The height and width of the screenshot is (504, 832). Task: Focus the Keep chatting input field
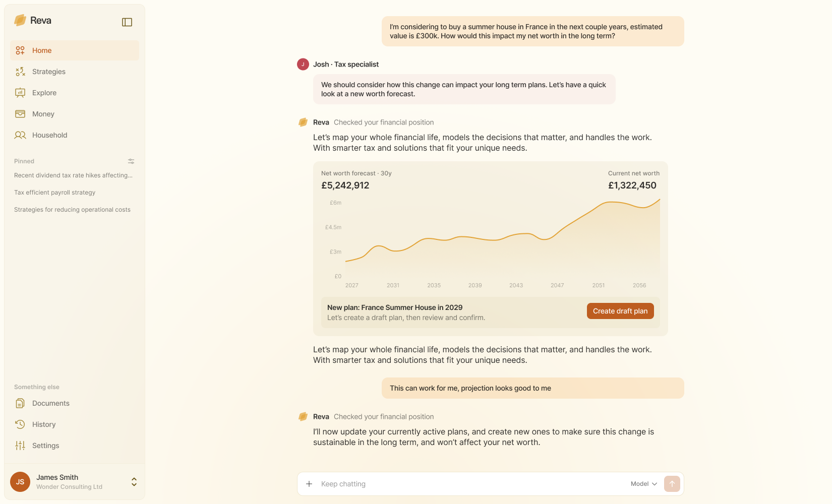point(469,484)
